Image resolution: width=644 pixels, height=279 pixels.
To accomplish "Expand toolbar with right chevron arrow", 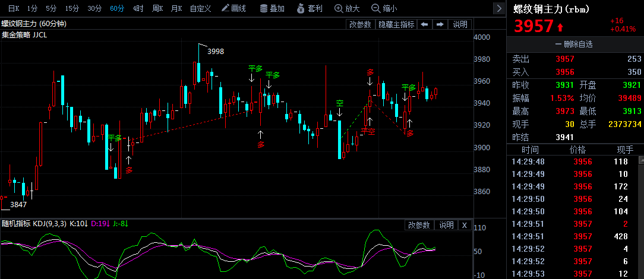I will coord(498,8).
